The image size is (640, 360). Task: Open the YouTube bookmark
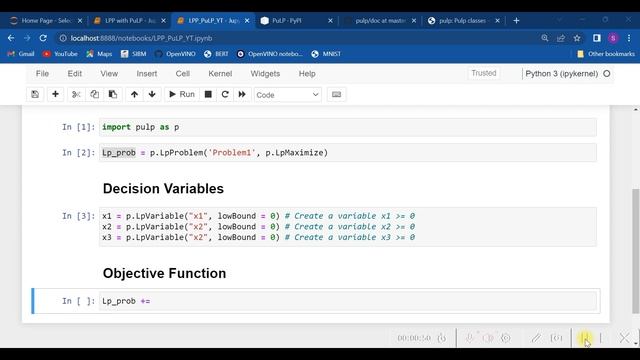60,54
